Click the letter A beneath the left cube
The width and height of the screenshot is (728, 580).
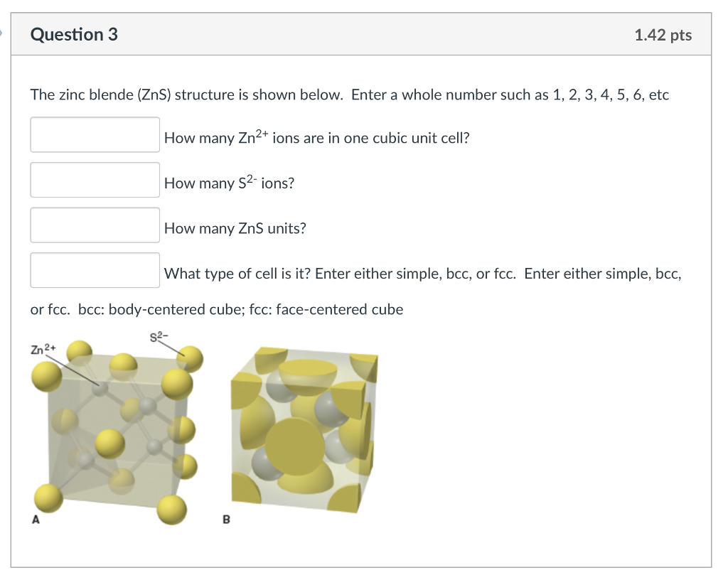coord(35,520)
